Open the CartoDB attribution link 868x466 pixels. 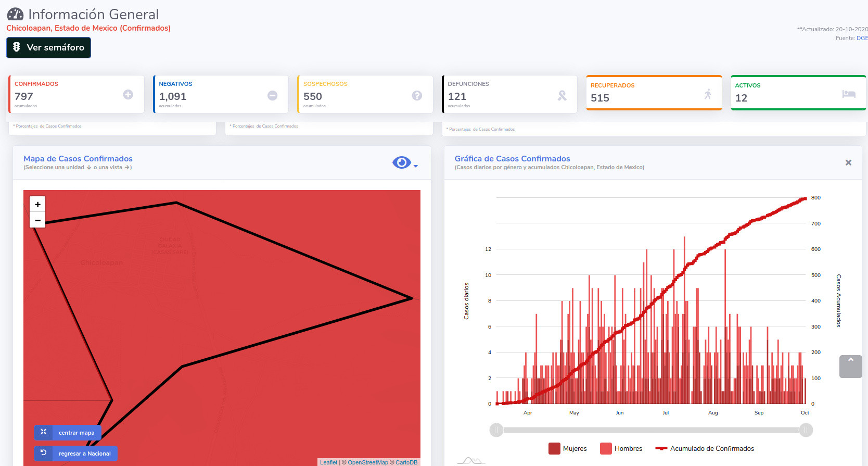click(x=406, y=462)
